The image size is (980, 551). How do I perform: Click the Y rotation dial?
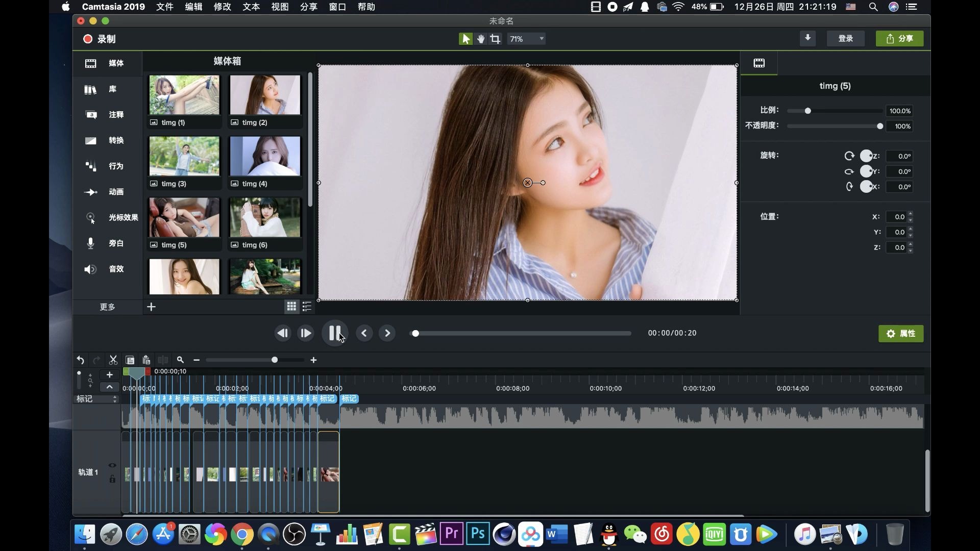tap(866, 171)
